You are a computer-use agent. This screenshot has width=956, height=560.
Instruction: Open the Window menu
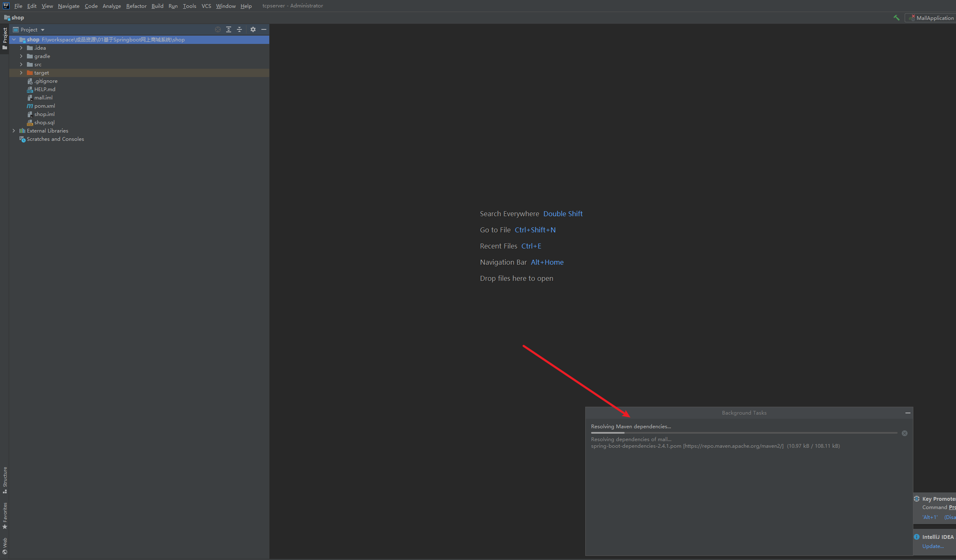[x=226, y=6]
